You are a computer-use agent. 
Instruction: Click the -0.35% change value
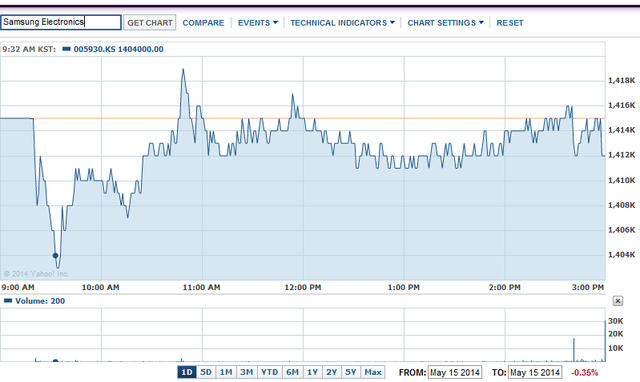pyautogui.click(x=584, y=373)
